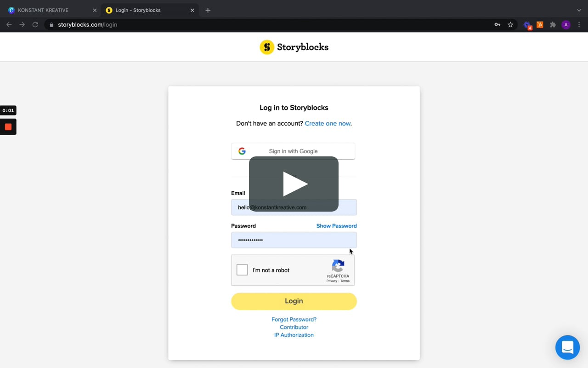Open the extension with the 4 badge
Image resolution: width=588 pixels, height=368 pixels.
527,25
